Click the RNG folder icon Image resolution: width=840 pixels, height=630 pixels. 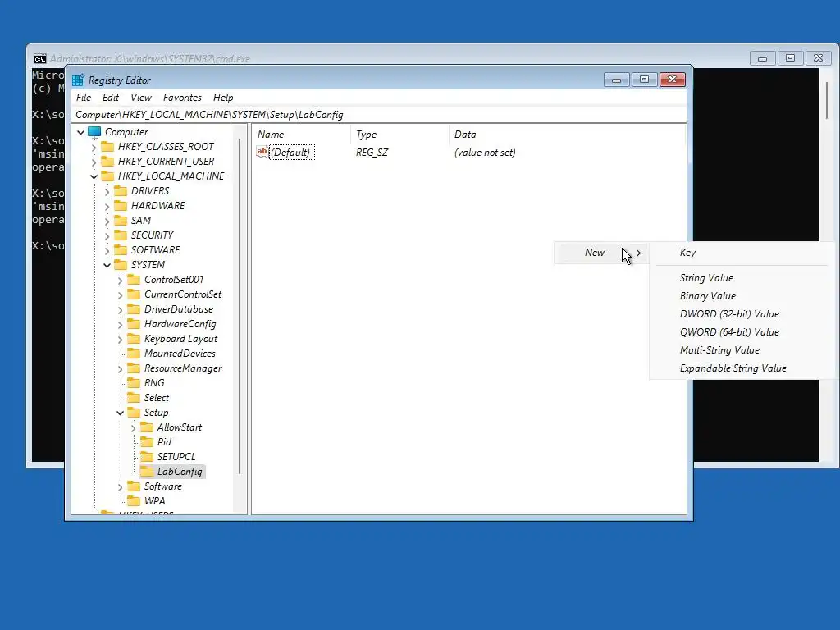point(134,383)
